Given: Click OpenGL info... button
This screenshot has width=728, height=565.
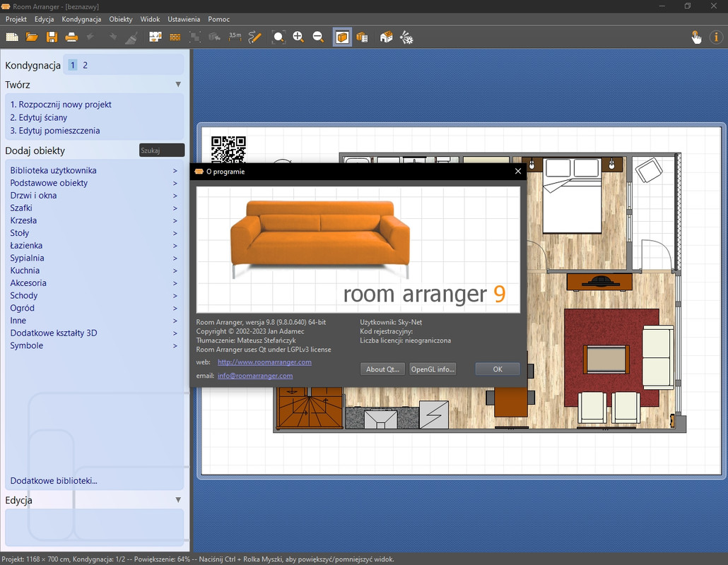Looking at the screenshot, I should [433, 369].
